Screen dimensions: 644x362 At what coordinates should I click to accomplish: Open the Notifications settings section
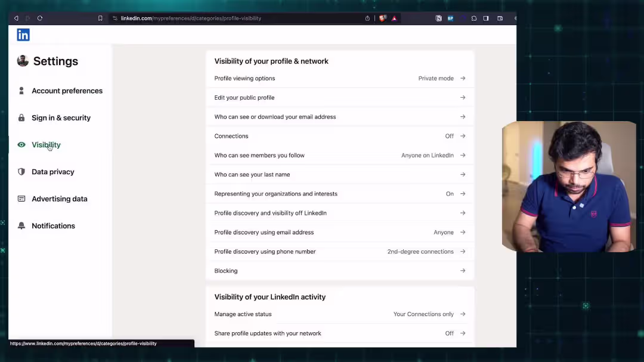[47, 226]
